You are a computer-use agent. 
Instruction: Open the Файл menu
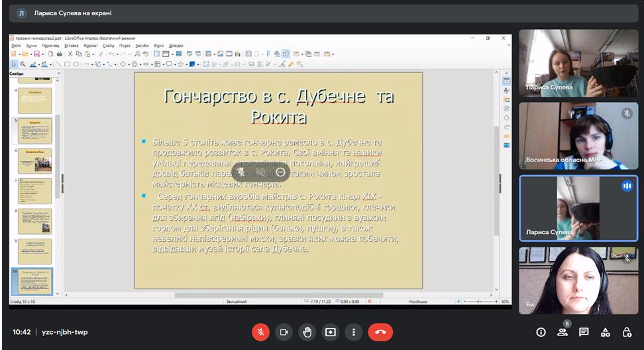tap(16, 46)
